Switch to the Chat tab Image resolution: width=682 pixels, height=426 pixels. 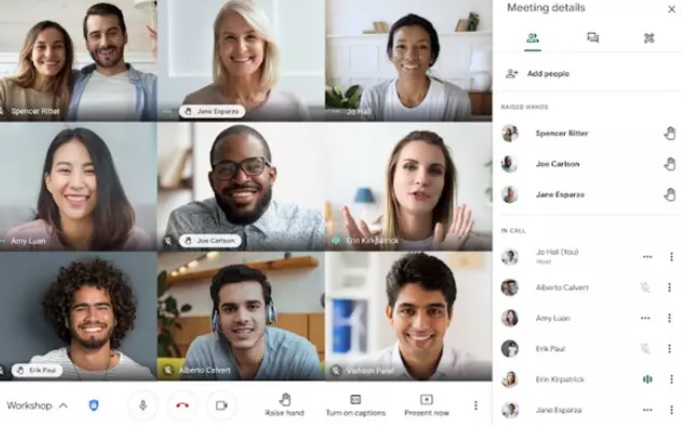[x=592, y=38]
